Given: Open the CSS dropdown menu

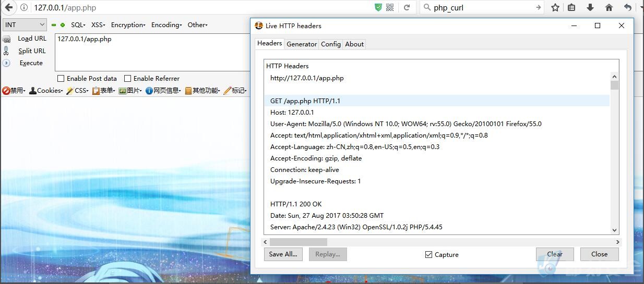Looking at the screenshot, I should [x=78, y=91].
